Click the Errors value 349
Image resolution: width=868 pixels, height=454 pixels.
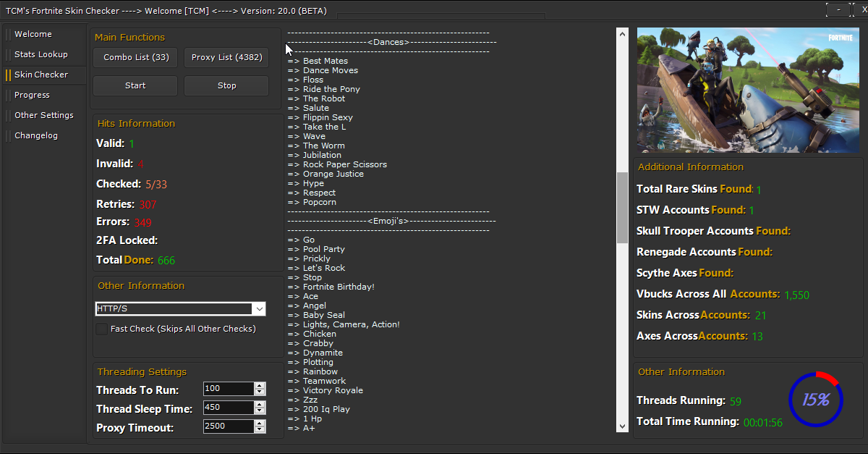tap(142, 222)
